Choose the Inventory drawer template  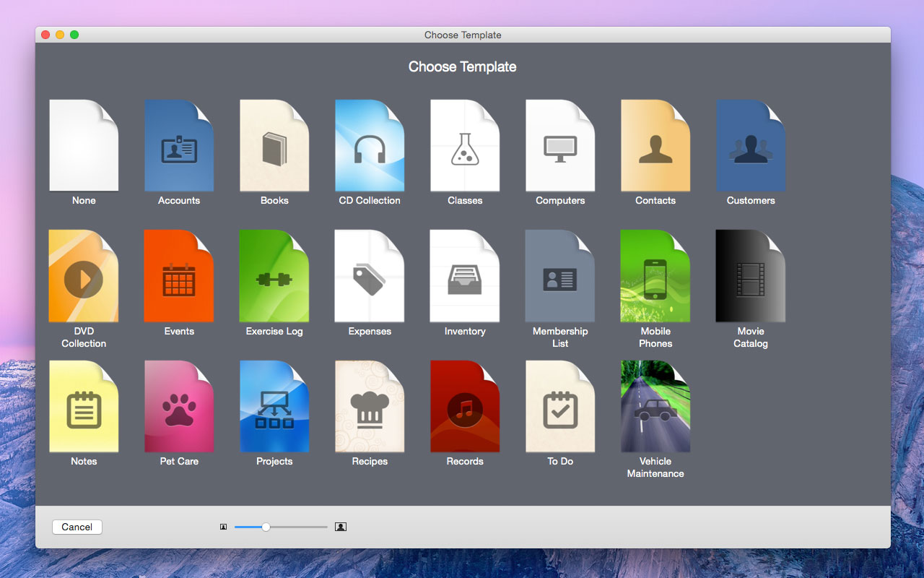pyautogui.click(x=465, y=276)
